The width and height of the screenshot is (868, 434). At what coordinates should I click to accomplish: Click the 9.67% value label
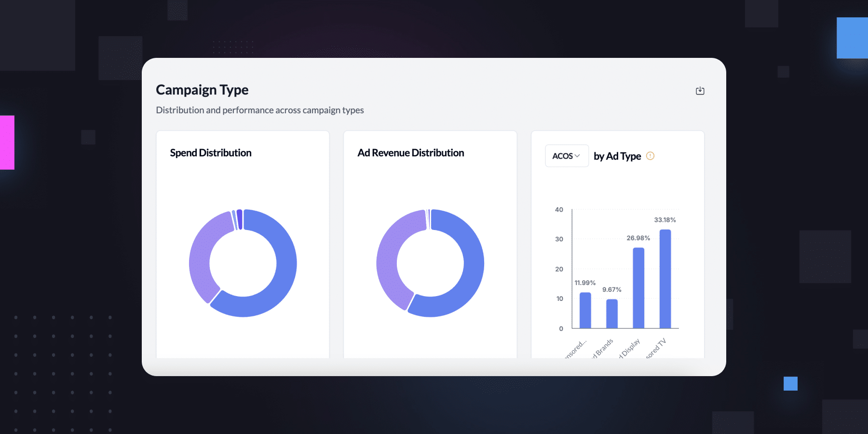612,290
